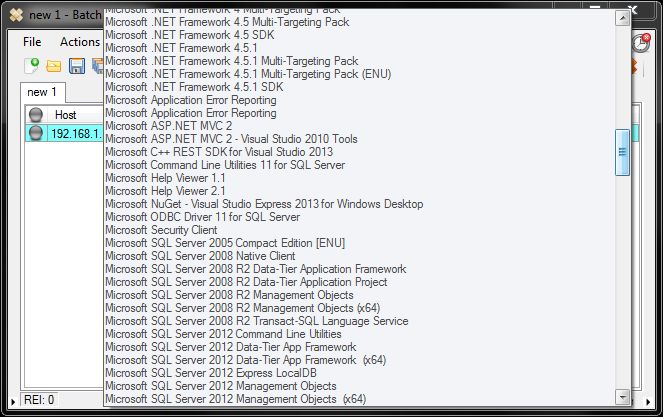Viewport: 663px width, 417px height.
Task: Click the list scrollbar up arrow
Action: pyautogui.click(x=622, y=18)
